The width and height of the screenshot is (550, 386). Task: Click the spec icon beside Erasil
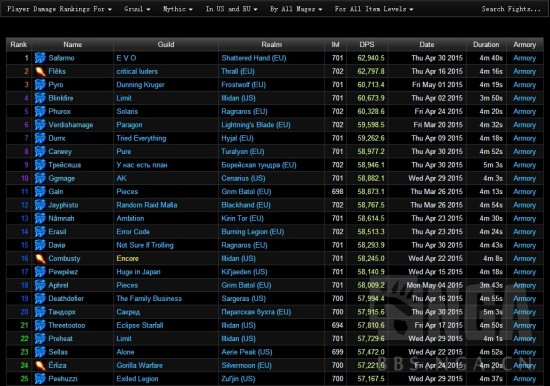click(40, 232)
